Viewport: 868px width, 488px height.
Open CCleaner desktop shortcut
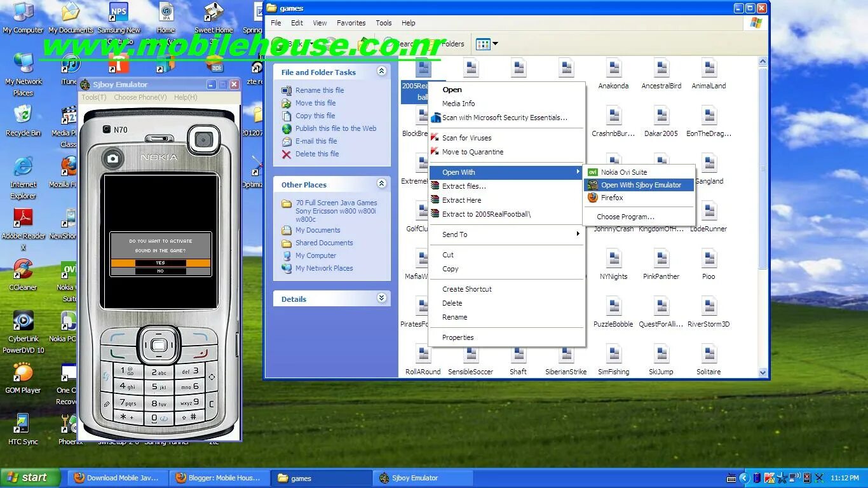click(23, 275)
